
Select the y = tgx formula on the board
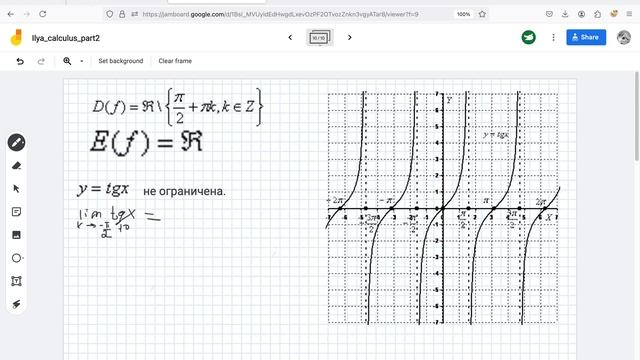[103, 189]
